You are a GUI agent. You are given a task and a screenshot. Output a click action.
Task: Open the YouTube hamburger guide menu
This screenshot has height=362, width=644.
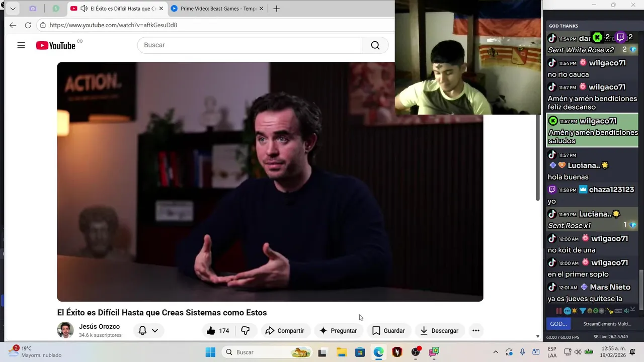[x=21, y=45]
